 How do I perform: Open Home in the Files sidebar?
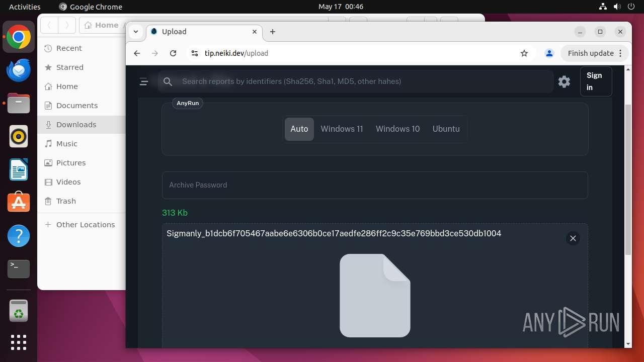[x=82, y=86]
